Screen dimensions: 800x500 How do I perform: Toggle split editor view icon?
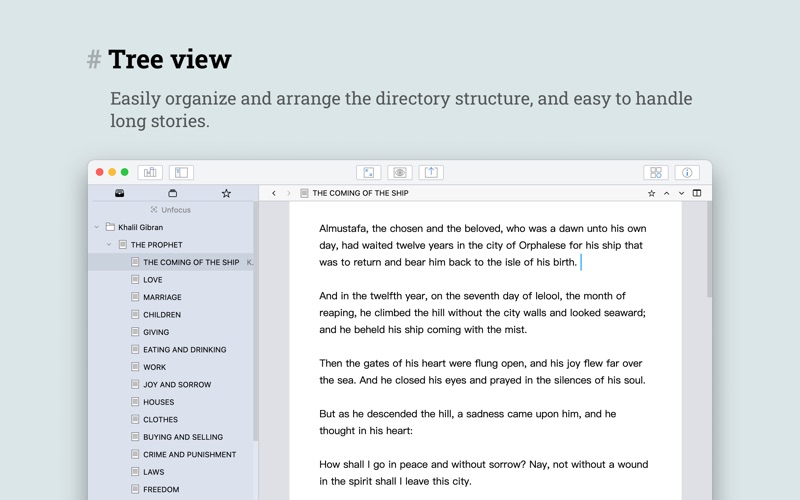coord(696,193)
